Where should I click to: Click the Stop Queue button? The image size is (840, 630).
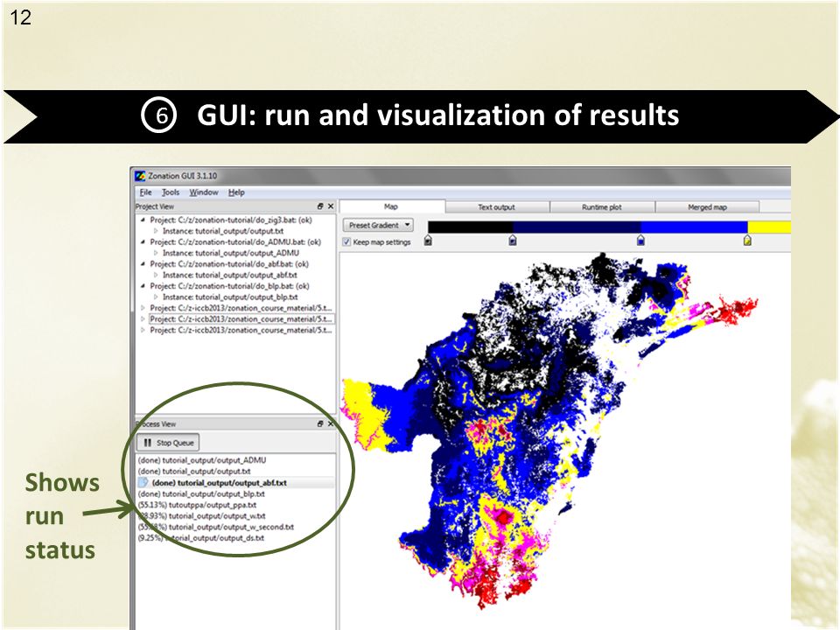pos(168,443)
